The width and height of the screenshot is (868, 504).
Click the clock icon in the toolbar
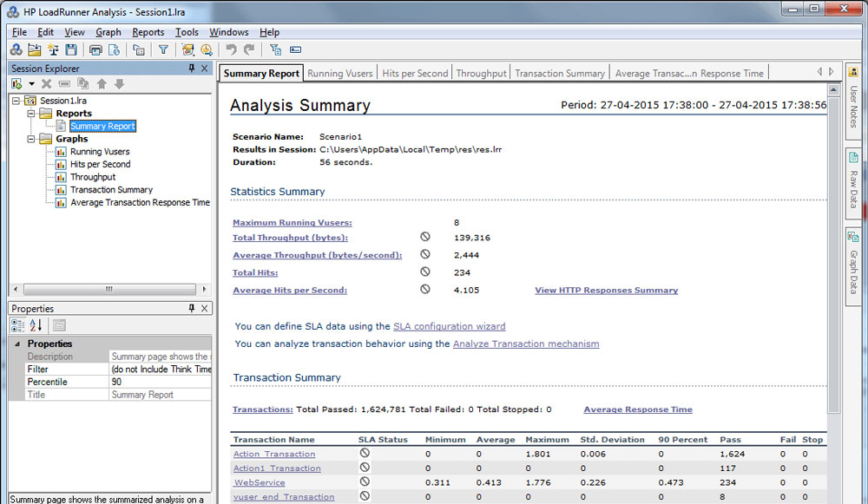(x=207, y=49)
